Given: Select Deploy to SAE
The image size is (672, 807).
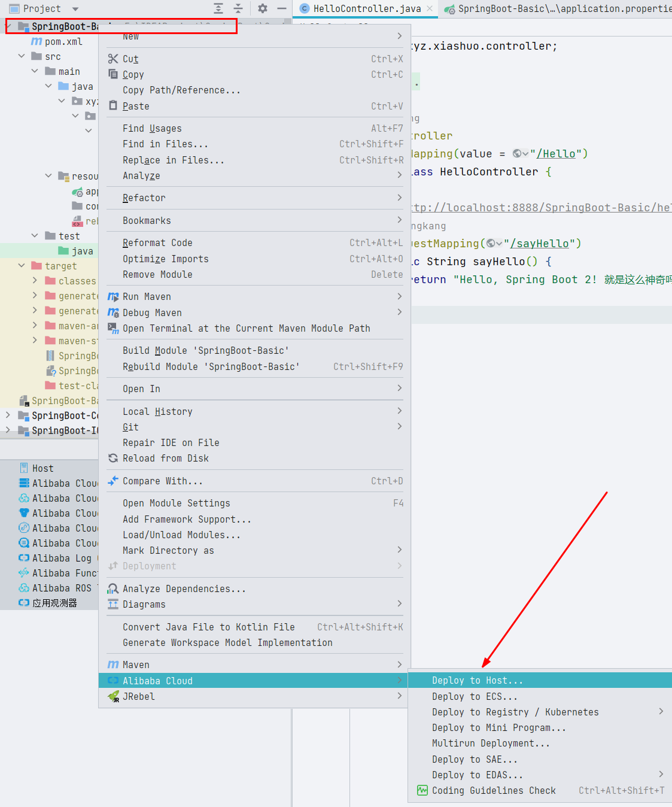Looking at the screenshot, I should coord(540,759).
